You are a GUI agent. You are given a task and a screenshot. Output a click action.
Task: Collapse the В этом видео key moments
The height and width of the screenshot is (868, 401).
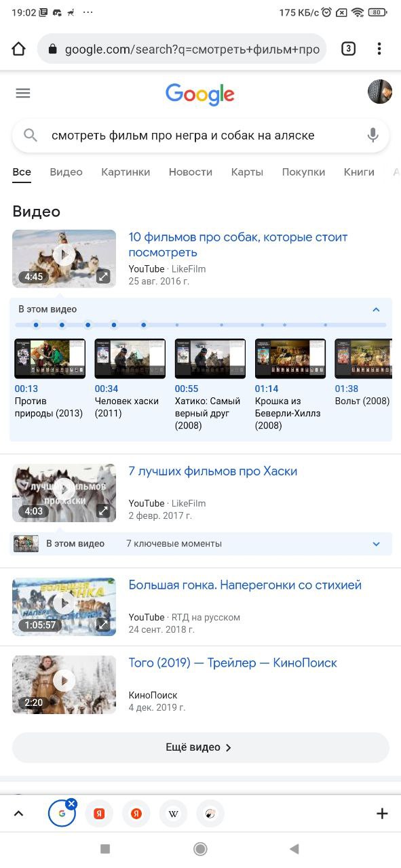pos(376,309)
